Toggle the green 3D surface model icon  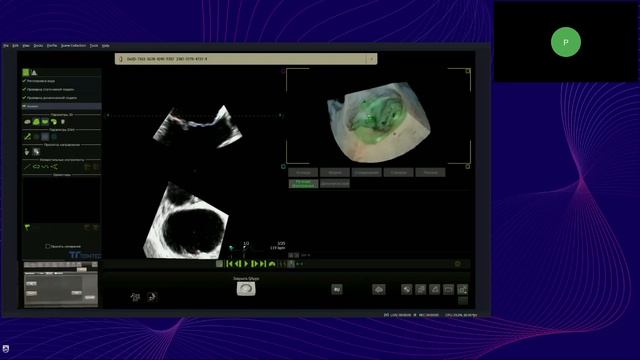pyautogui.click(x=36, y=122)
